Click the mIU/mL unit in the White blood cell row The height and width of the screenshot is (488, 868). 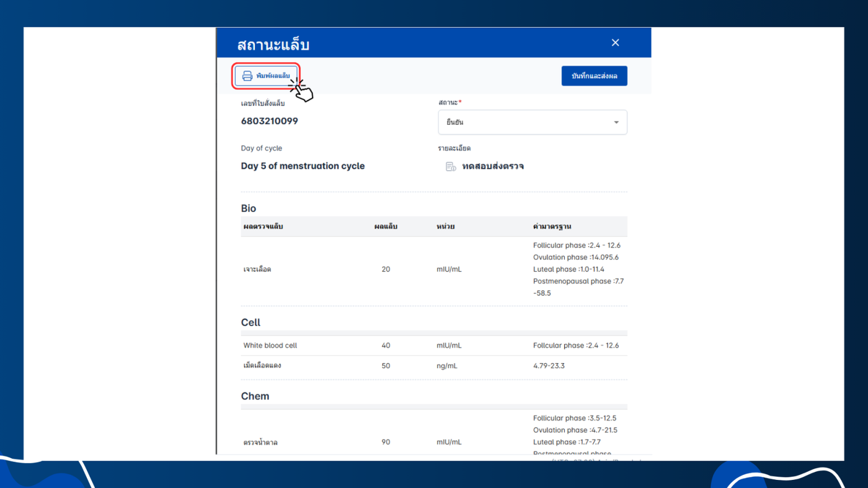tap(449, 345)
